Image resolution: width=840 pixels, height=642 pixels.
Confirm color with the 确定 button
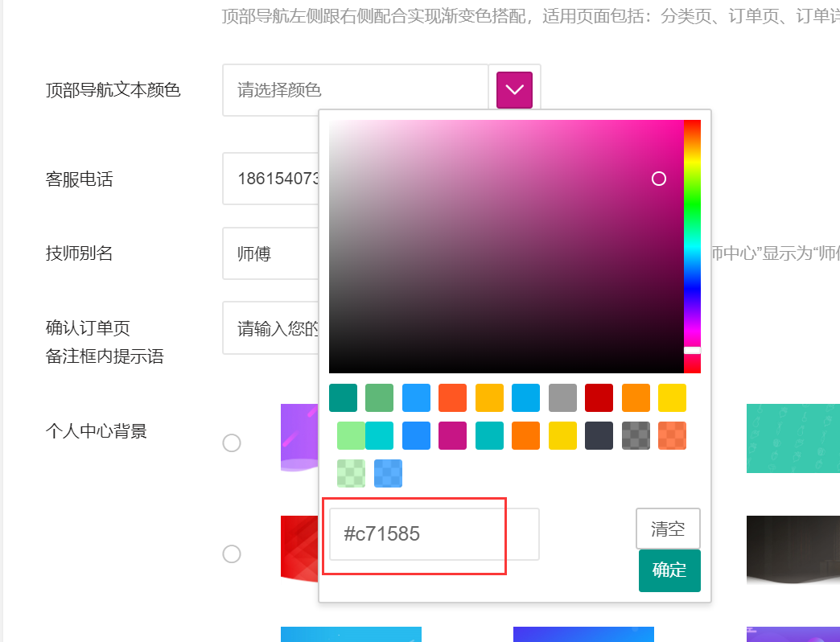coord(669,570)
